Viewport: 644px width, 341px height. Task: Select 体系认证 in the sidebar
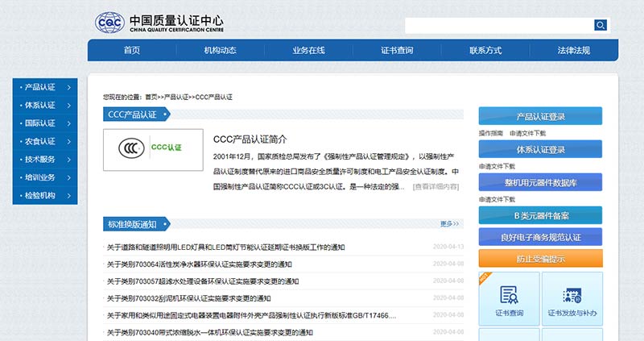[x=39, y=106]
